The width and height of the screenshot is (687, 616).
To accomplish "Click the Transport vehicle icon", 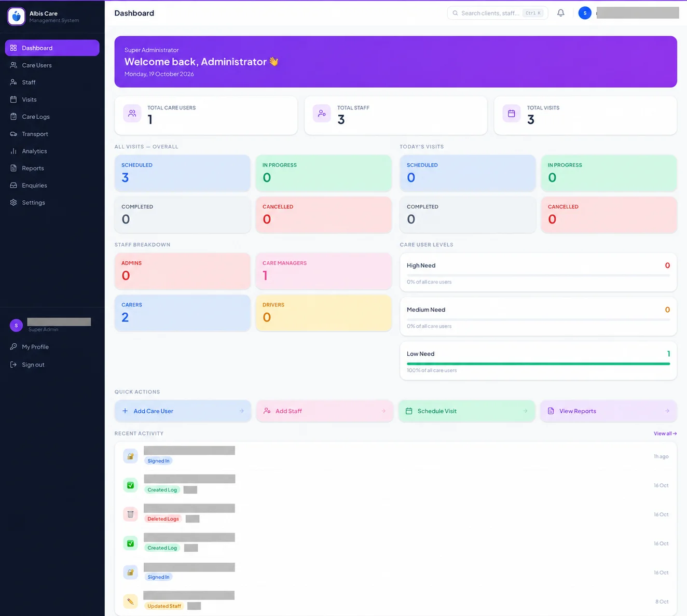I will tap(13, 134).
